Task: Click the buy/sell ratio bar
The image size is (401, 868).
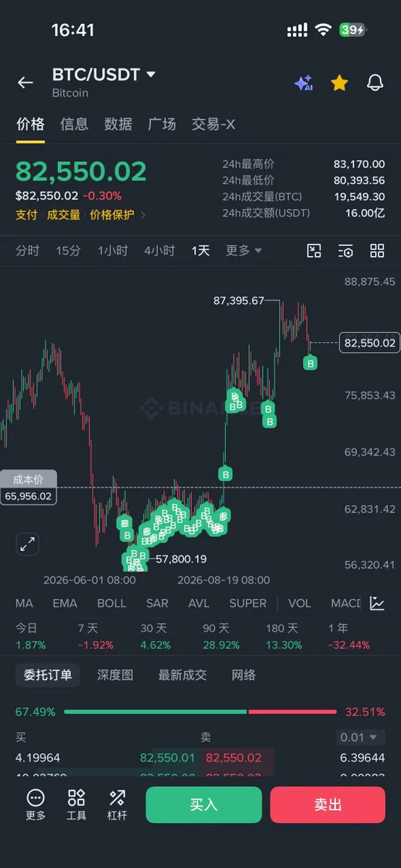Action: [200, 712]
